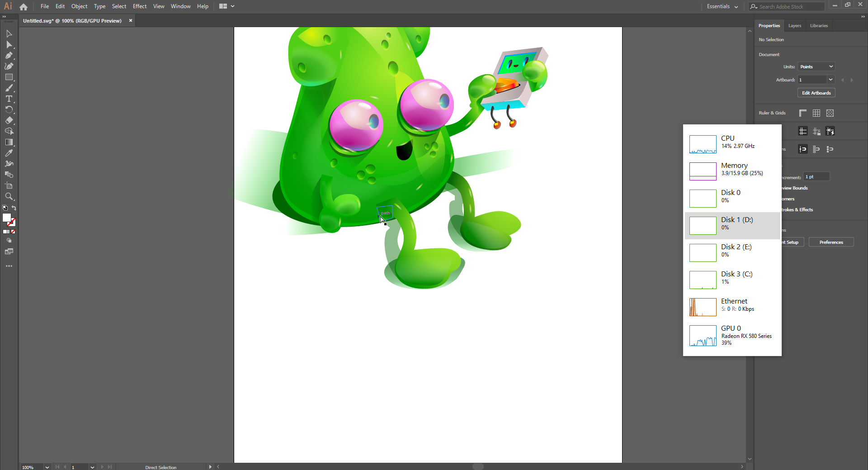
Task: Open the File menu
Action: tap(45, 6)
